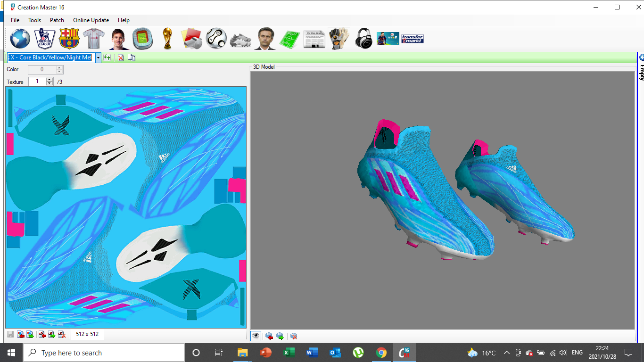Open Task View on the taskbar
644x362 pixels.
point(219,353)
